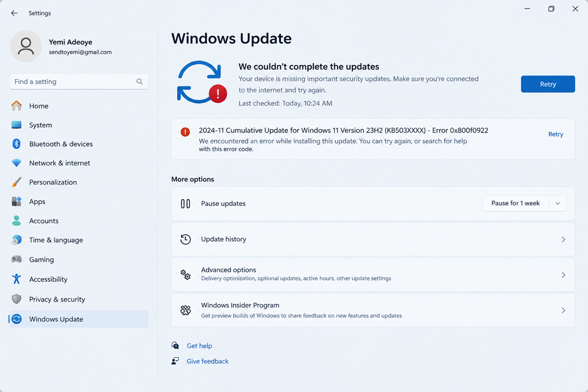Click the Gaming controller icon

point(16,260)
